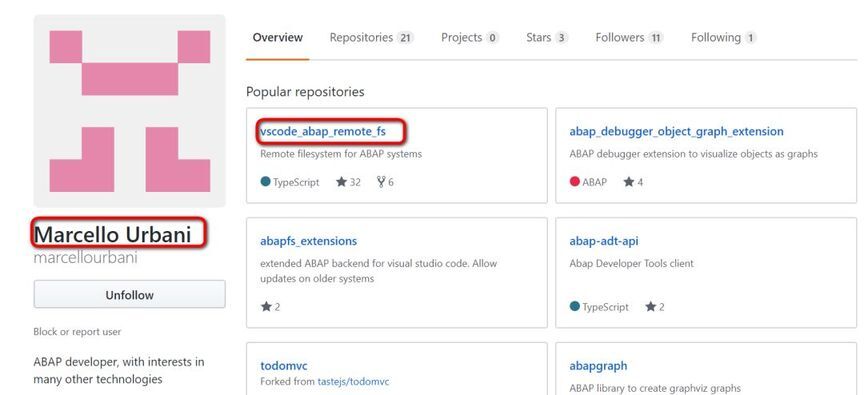Click star icon on abapfs_extensions card
864x395 pixels.
pyautogui.click(x=266, y=306)
